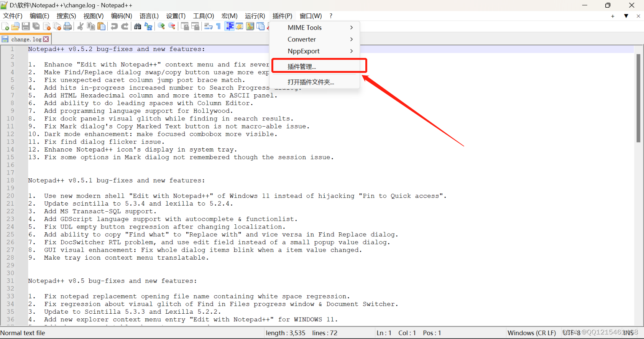Click the Print toolbar icon
644x339 pixels.
click(67, 26)
